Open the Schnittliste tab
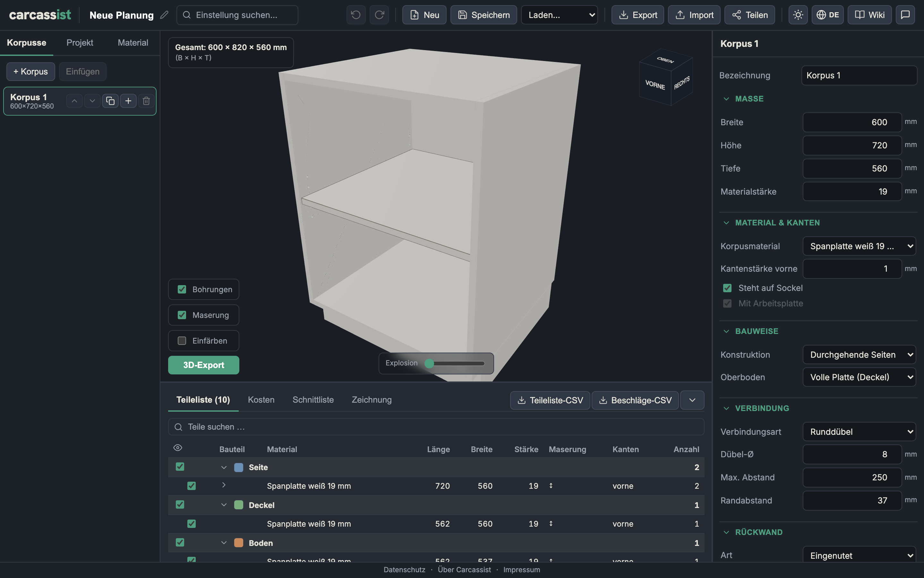Viewport: 924px width, 578px height. 313,399
